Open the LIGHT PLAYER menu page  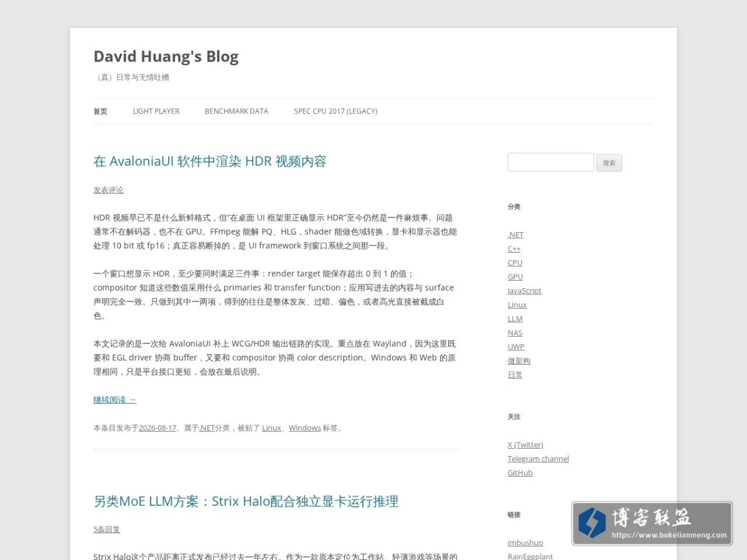tap(156, 111)
